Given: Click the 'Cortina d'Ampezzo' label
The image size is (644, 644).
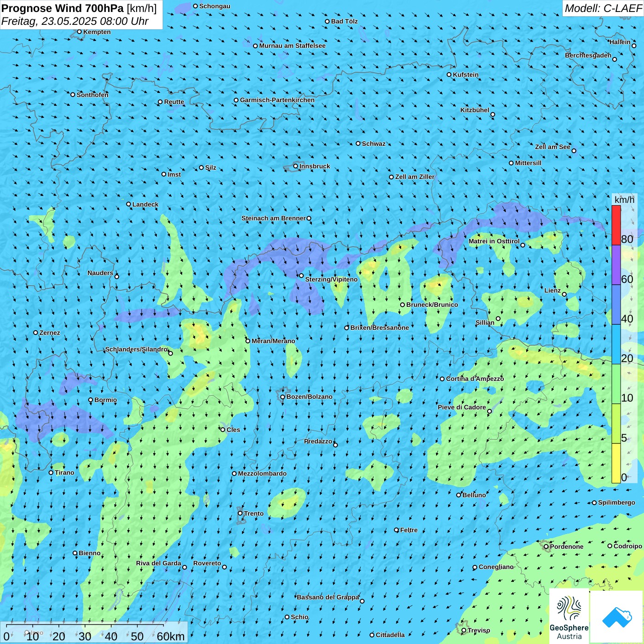Looking at the screenshot, I should click(x=475, y=379).
